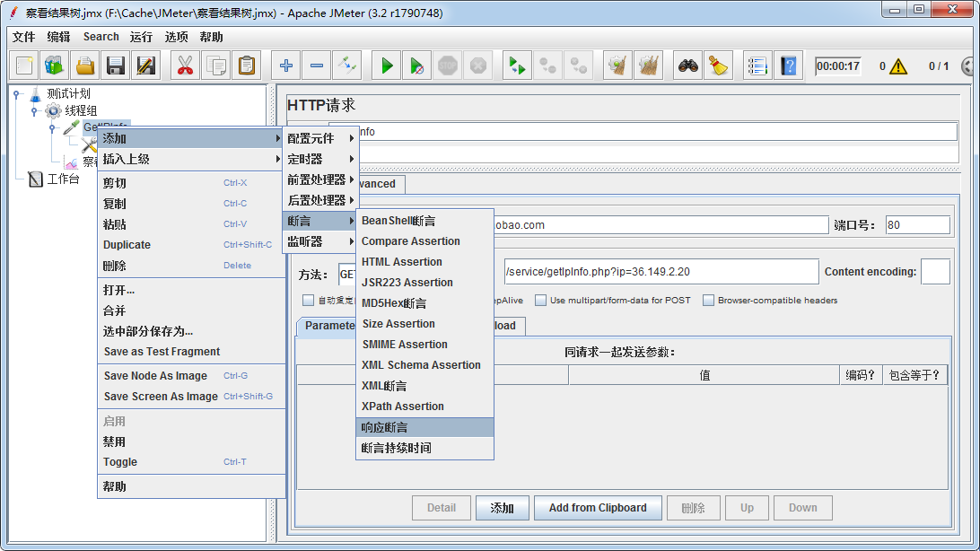Toggle Use multipart/form-data for POST checkbox
Image resolution: width=980 pixels, height=551 pixels.
(540, 301)
